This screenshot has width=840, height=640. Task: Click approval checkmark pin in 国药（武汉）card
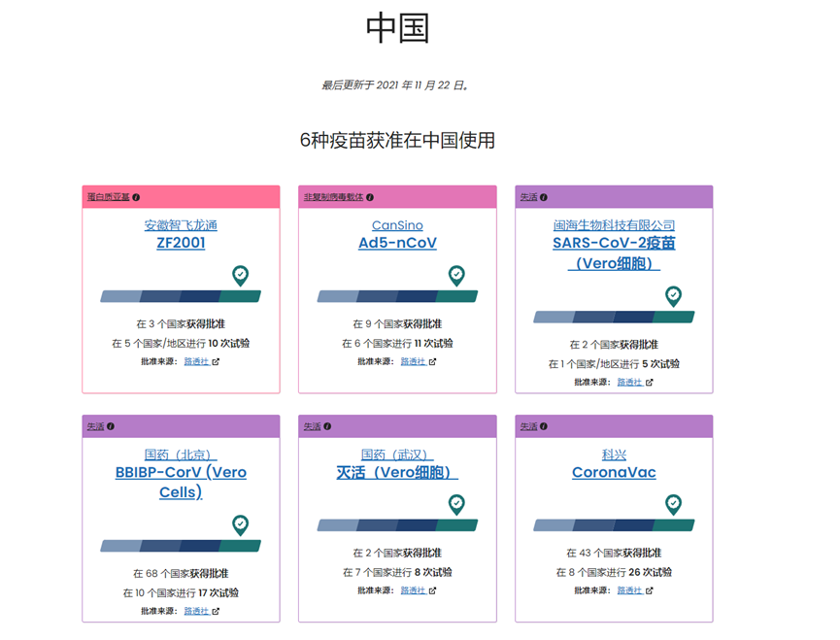click(456, 504)
